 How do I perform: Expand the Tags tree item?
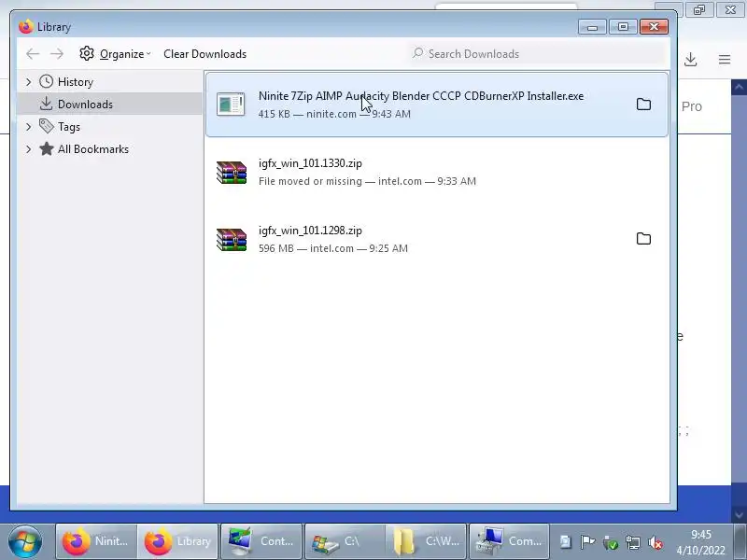[x=29, y=127]
